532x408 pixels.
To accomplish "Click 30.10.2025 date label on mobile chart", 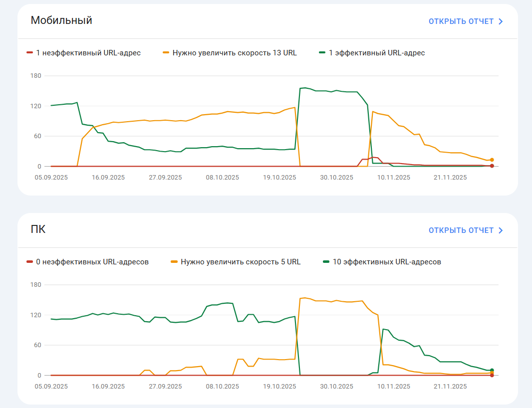I will (336, 178).
